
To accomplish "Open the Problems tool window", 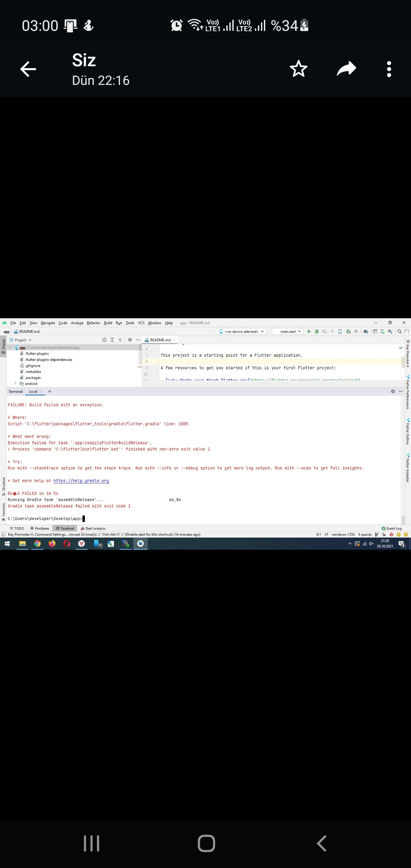I will pyautogui.click(x=40, y=528).
